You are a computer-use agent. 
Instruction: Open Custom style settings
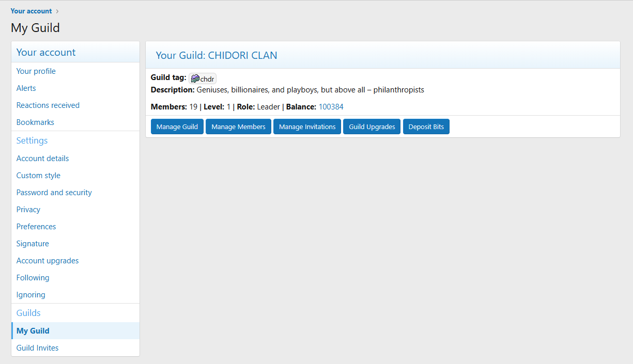[75, 176]
